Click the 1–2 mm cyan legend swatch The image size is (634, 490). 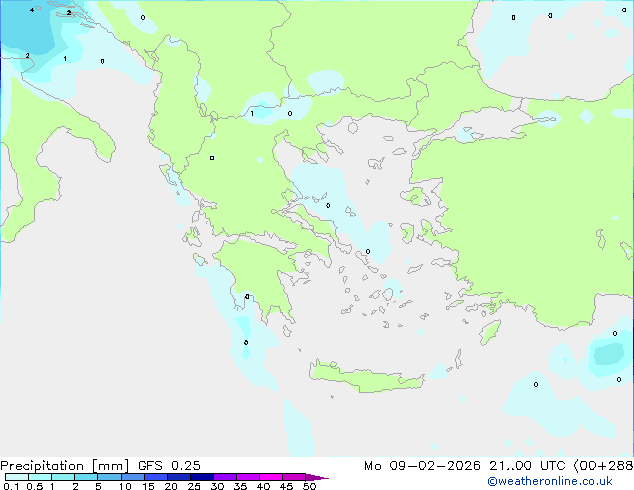(x=63, y=477)
